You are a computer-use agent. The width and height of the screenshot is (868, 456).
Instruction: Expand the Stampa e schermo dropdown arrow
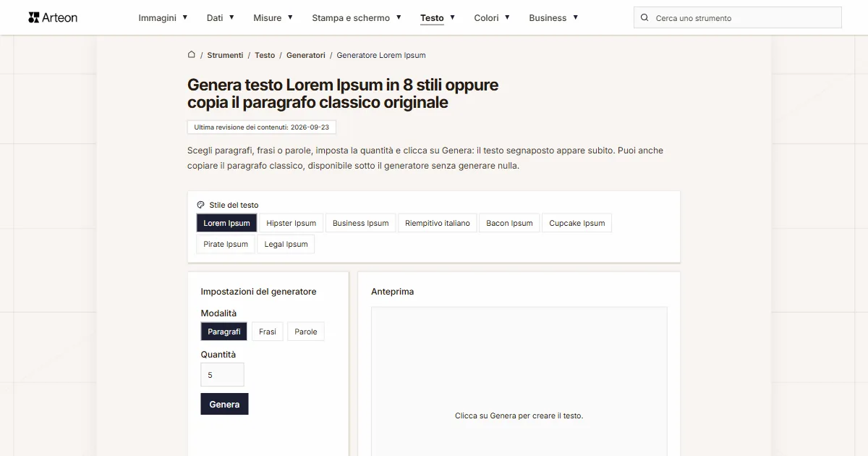pos(399,17)
